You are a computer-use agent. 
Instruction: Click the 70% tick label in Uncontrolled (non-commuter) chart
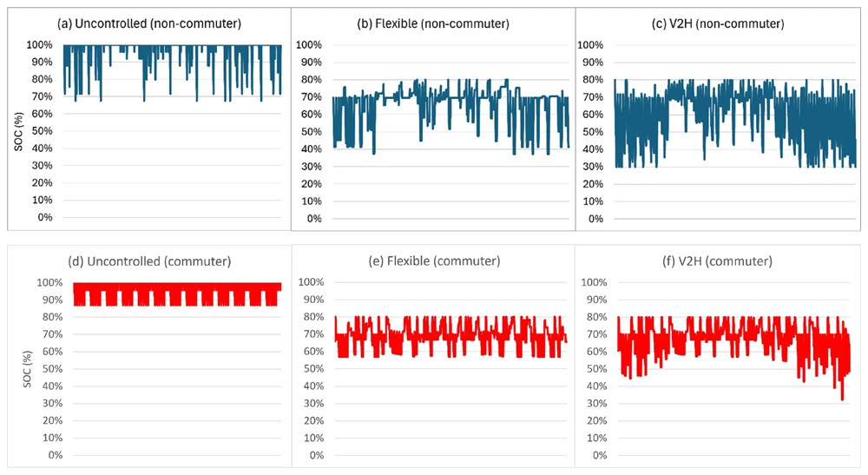coord(42,96)
